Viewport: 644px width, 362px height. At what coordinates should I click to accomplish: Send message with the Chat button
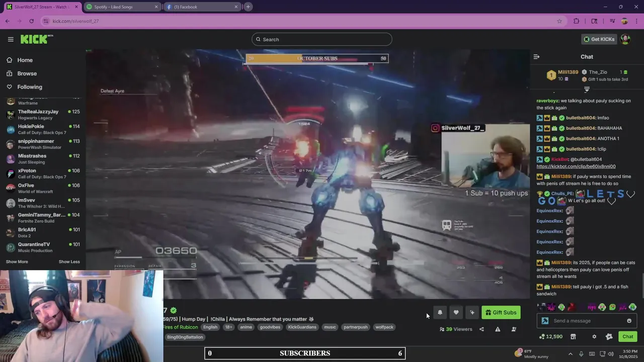click(x=627, y=336)
